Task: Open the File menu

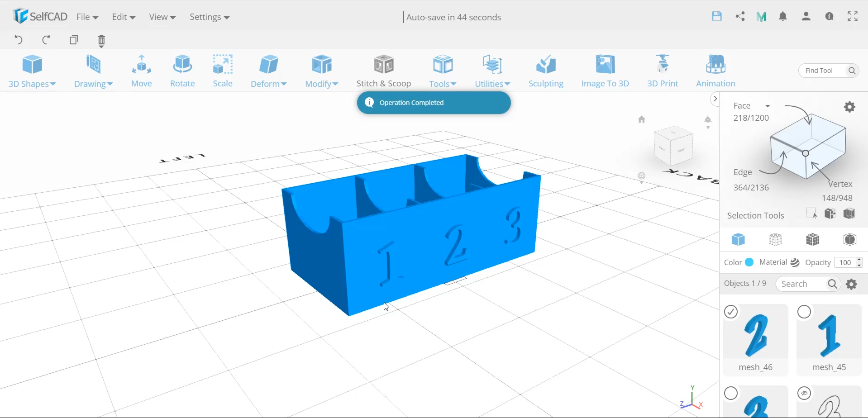Action: pyautogui.click(x=87, y=17)
